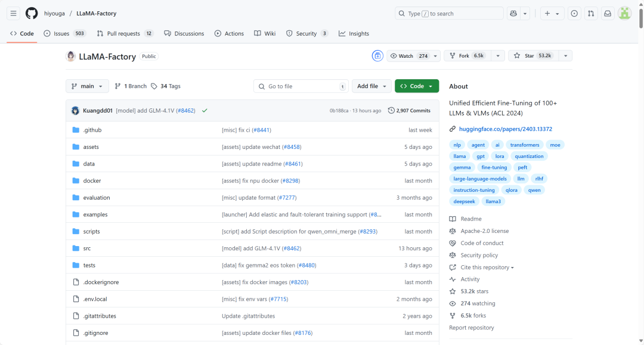Open the notifications inbox icon

(608, 13)
